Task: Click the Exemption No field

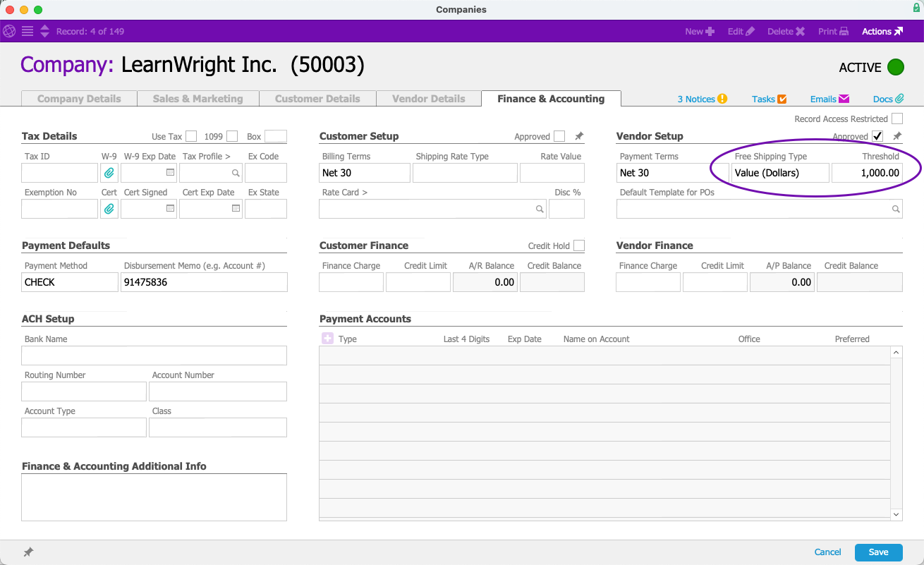Action: [60, 209]
